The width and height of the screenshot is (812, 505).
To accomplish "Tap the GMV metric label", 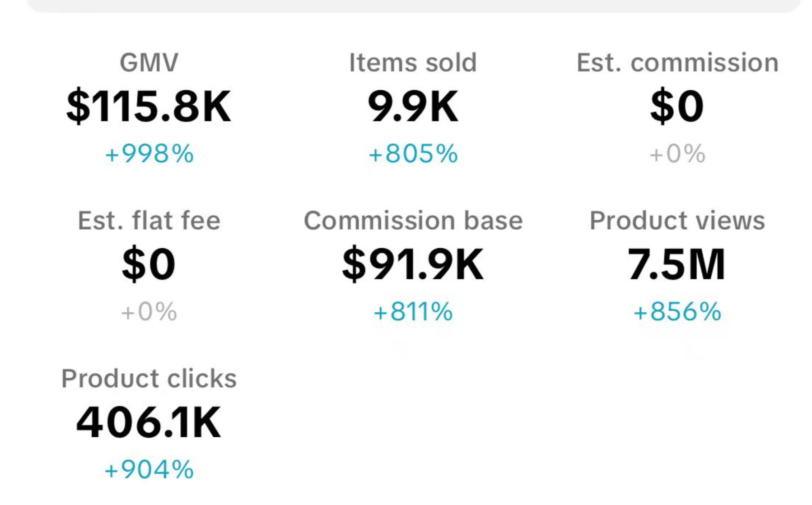I will pyautogui.click(x=149, y=62).
